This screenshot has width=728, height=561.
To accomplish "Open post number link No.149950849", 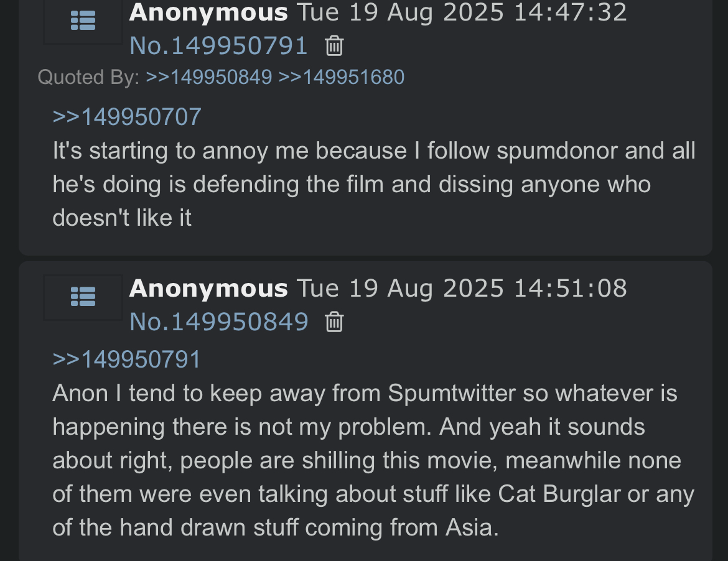I will (218, 322).
